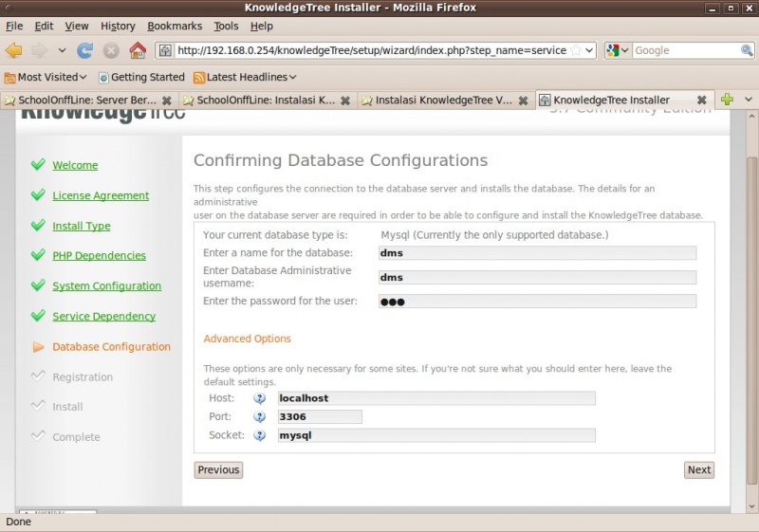759x532 pixels.
Task: Click the home icon in toolbar
Action: click(138, 50)
